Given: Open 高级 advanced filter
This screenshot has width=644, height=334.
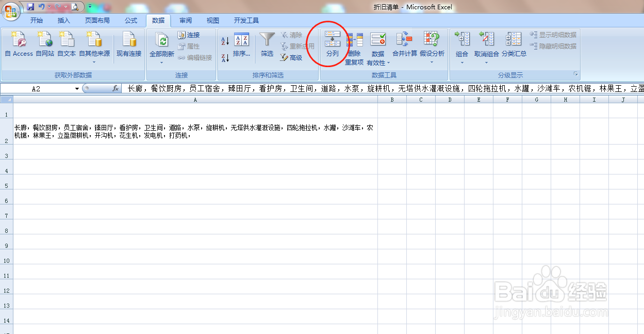Looking at the screenshot, I should (x=291, y=58).
